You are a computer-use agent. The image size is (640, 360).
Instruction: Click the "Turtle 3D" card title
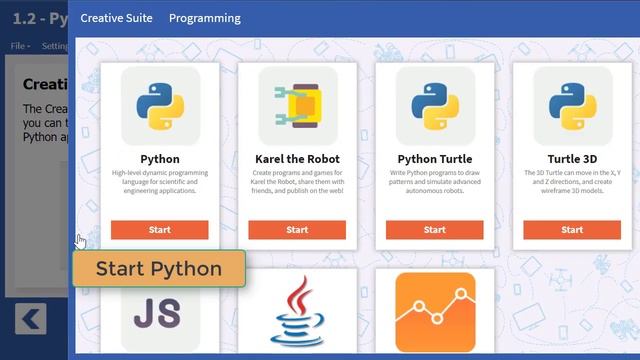coord(573,159)
